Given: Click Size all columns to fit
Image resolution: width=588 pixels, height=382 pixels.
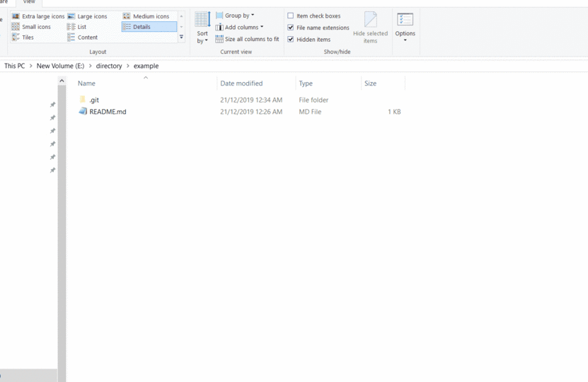Looking at the screenshot, I should pos(247,39).
